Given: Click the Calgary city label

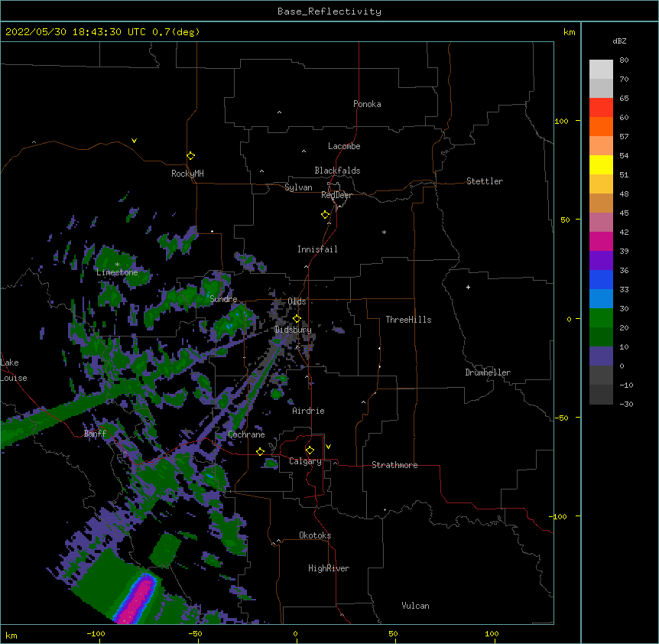Looking at the screenshot, I should (x=305, y=461).
